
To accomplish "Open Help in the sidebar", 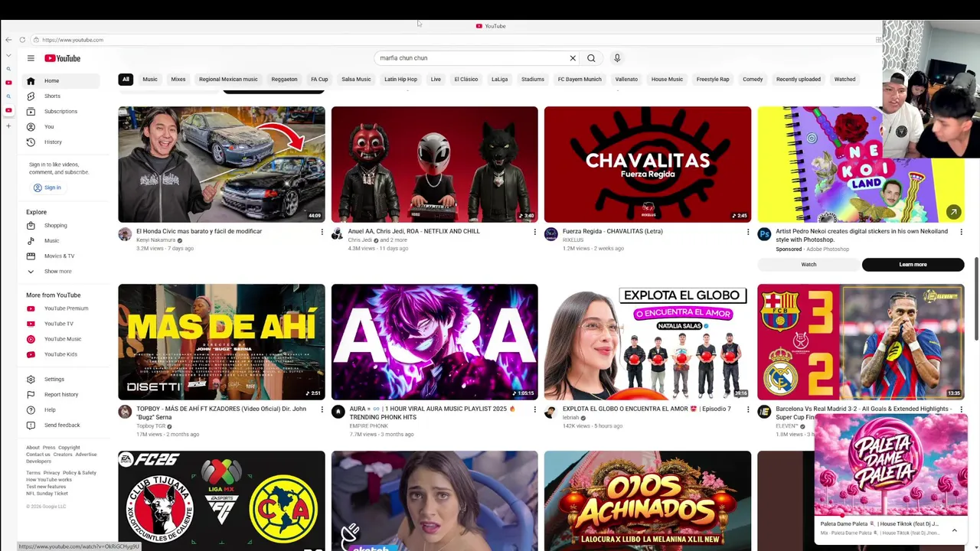I will [x=61, y=409].
